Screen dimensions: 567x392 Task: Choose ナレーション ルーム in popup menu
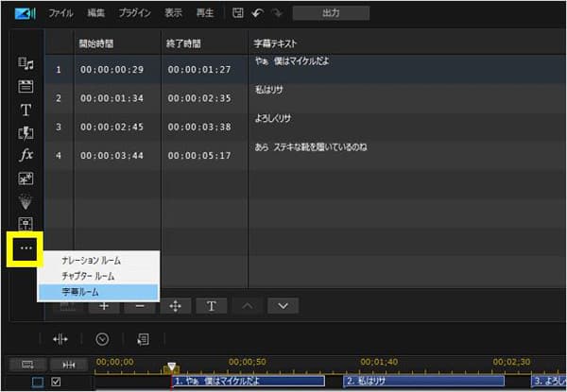pyautogui.click(x=91, y=261)
